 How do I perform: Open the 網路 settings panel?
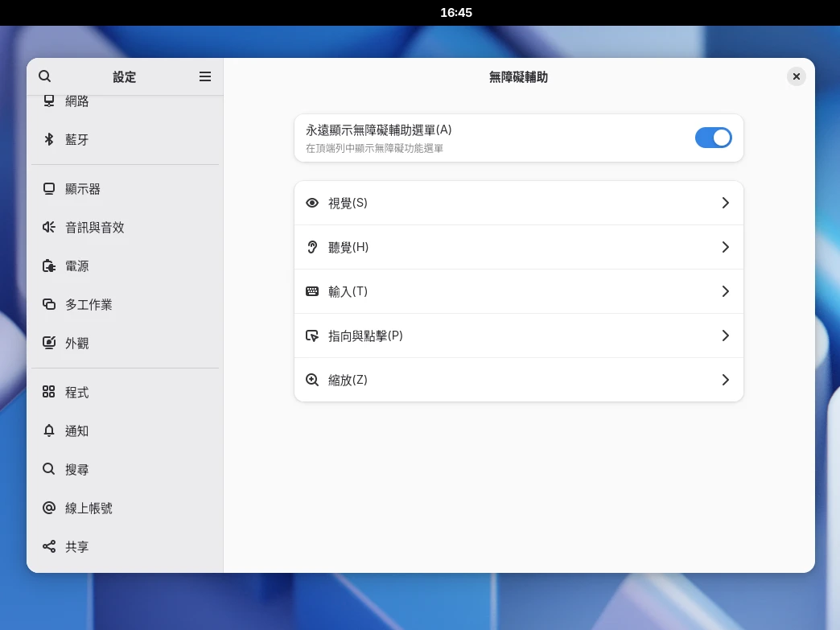[x=77, y=101]
